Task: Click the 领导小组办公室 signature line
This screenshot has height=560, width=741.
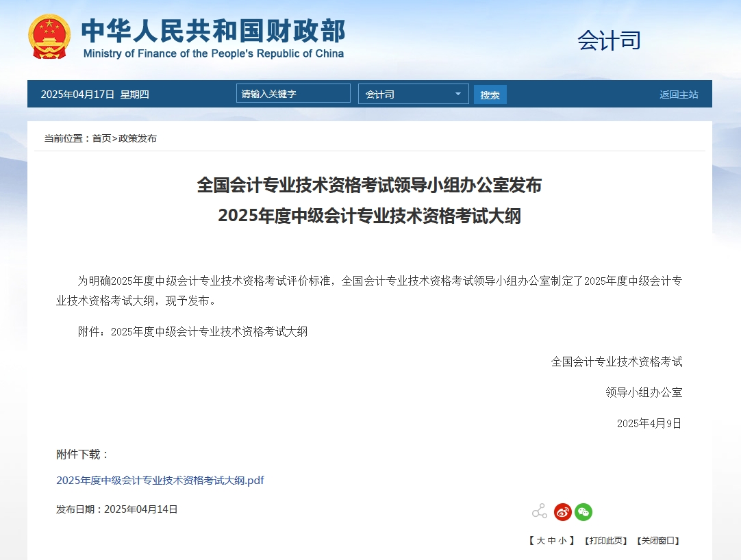Action: click(644, 393)
